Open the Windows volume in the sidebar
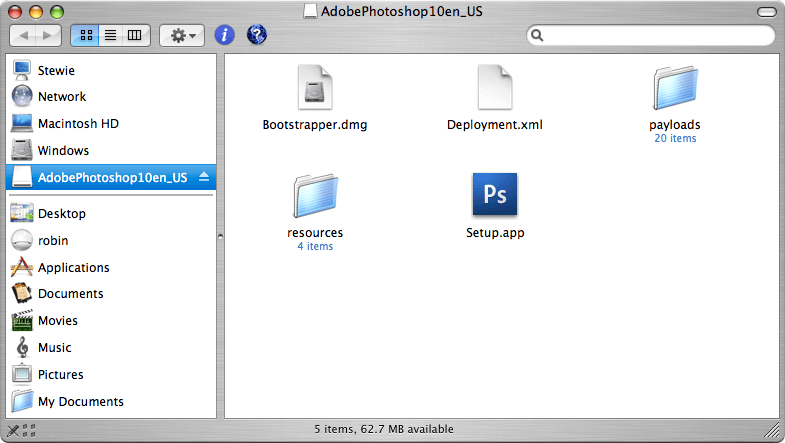The image size is (785, 443). (111, 150)
